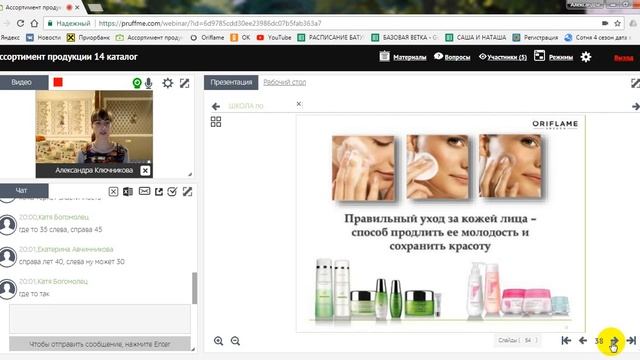The width and height of the screenshot is (640, 360).
Task: Bookmark this page with the star icon
Action: pos(618,23)
